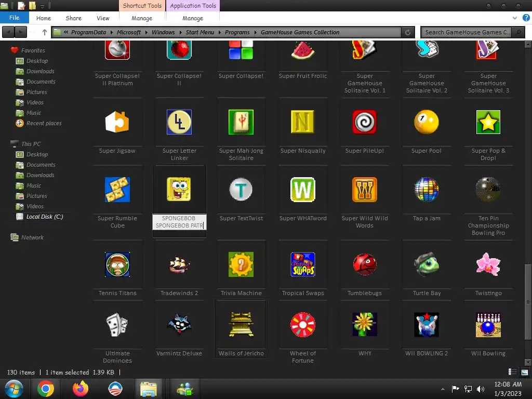The width and height of the screenshot is (532, 399).
Task: Click the Super Pop & Drop! star icon
Action: click(x=488, y=122)
